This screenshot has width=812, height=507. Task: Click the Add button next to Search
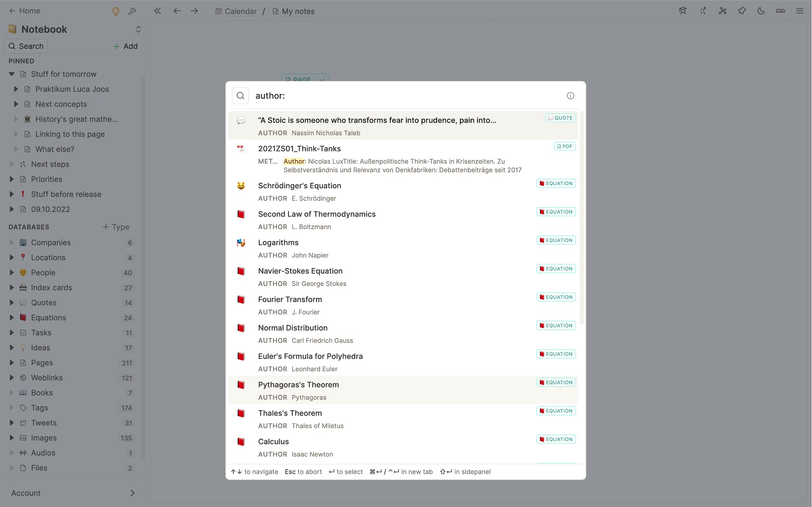(x=125, y=46)
